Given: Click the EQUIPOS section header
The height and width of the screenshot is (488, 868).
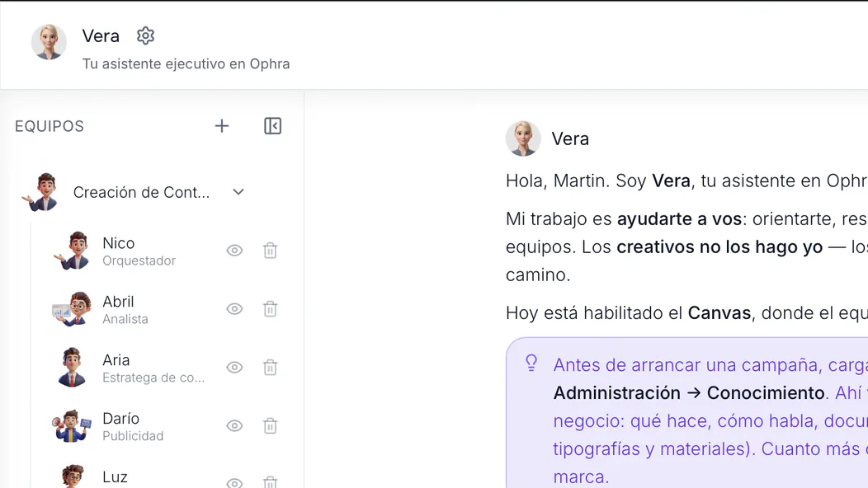Looking at the screenshot, I should (x=50, y=126).
